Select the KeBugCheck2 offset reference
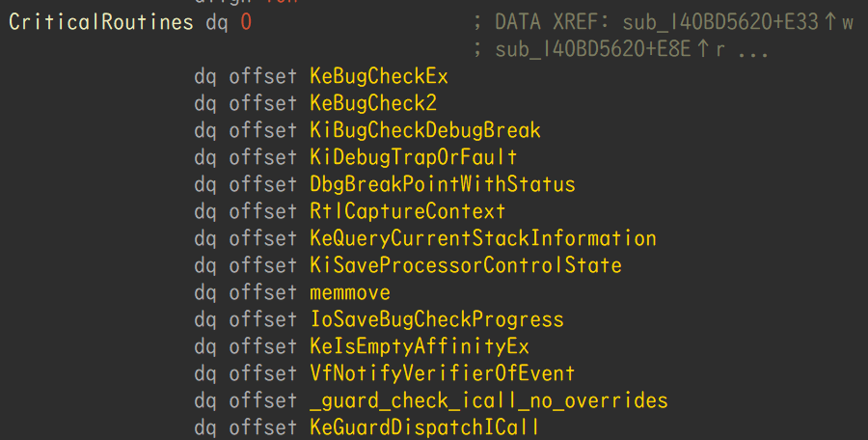Viewport: 868px width, 440px height. tap(373, 103)
